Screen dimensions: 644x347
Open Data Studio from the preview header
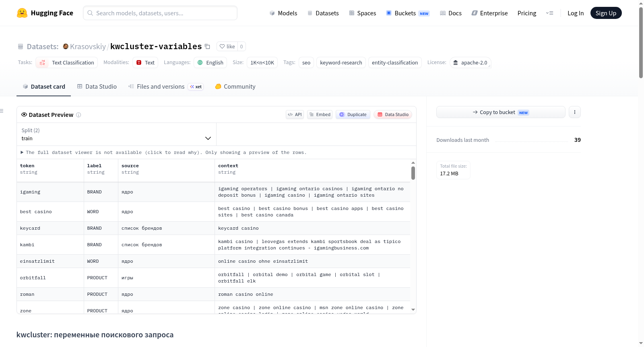(393, 114)
